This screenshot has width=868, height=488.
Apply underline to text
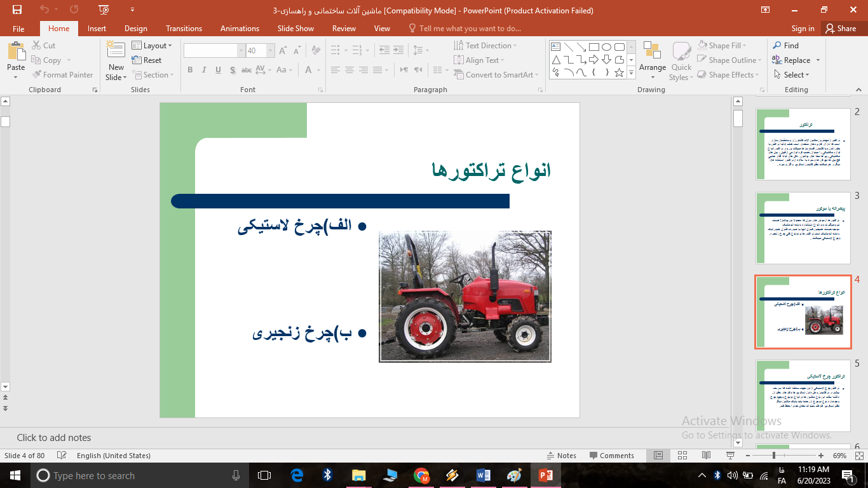pos(218,70)
